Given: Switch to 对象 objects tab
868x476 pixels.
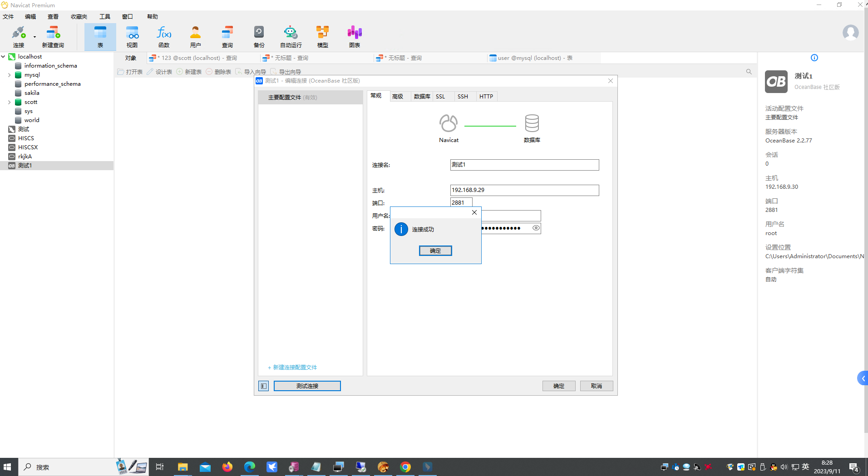Looking at the screenshot, I should [x=131, y=58].
